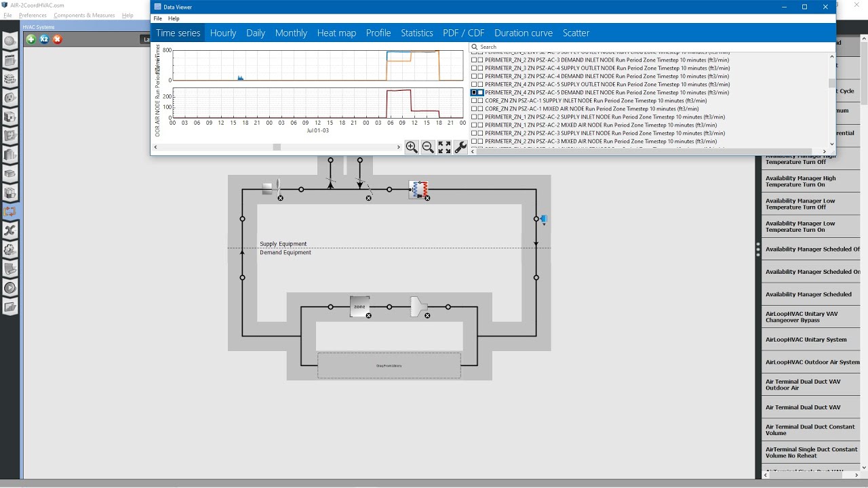Open the Geometry tab in the sidebar
This screenshot has width=868, height=488.
tap(9, 136)
